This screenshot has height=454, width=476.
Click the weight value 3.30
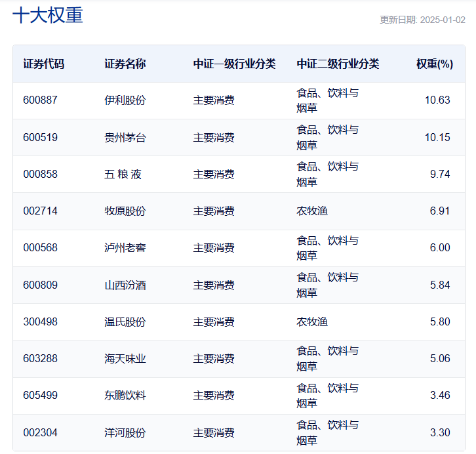tap(440, 432)
